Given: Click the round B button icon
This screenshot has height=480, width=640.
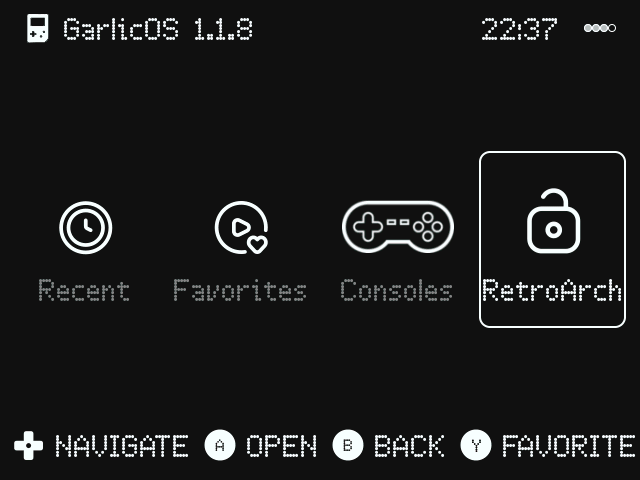Looking at the screenshot, I should pyautogui.click(x=348, y=445).
